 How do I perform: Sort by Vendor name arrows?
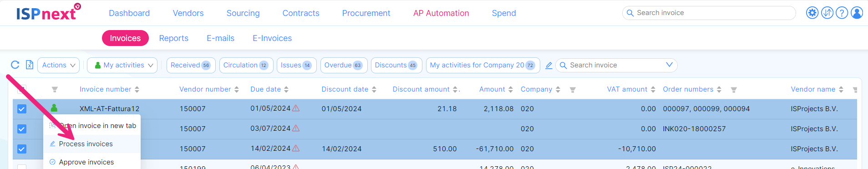click(x=841, y=90)
